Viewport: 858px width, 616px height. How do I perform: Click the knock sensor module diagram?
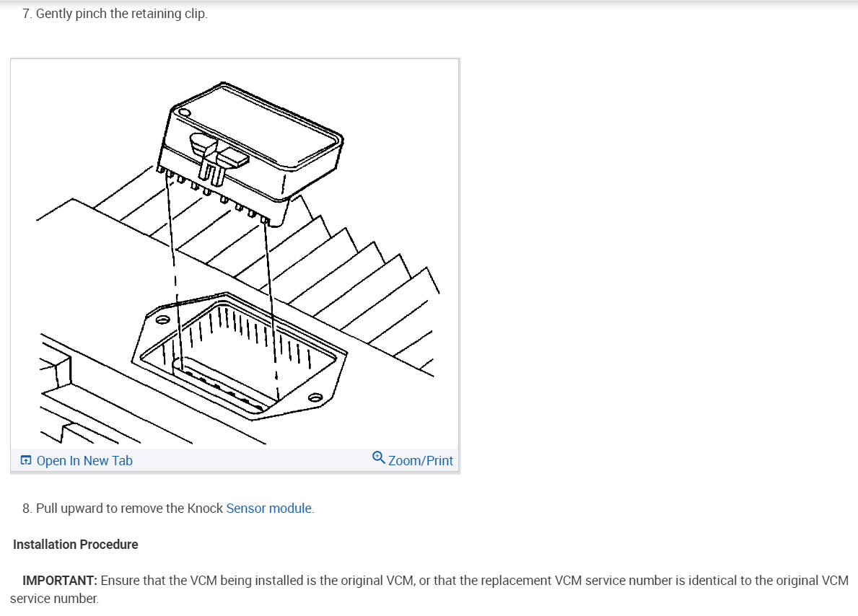coord(235,253)
